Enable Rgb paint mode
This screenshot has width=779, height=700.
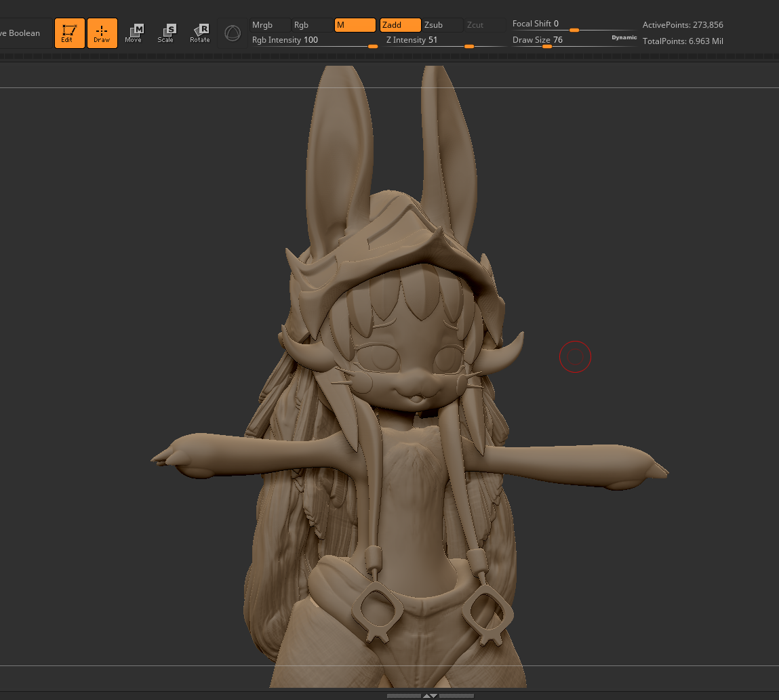(x=312, y=25)
